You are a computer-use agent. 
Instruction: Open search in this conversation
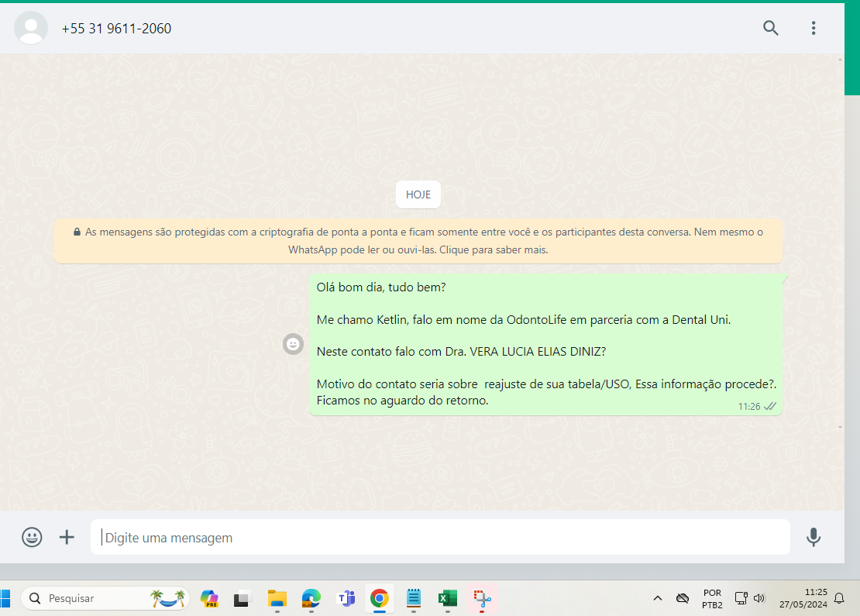[770, 29]
